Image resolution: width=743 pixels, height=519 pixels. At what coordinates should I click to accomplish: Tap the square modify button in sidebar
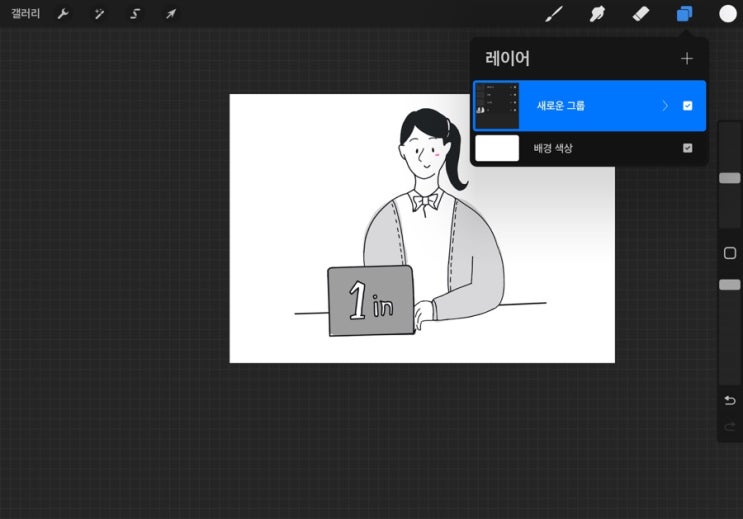730,253
